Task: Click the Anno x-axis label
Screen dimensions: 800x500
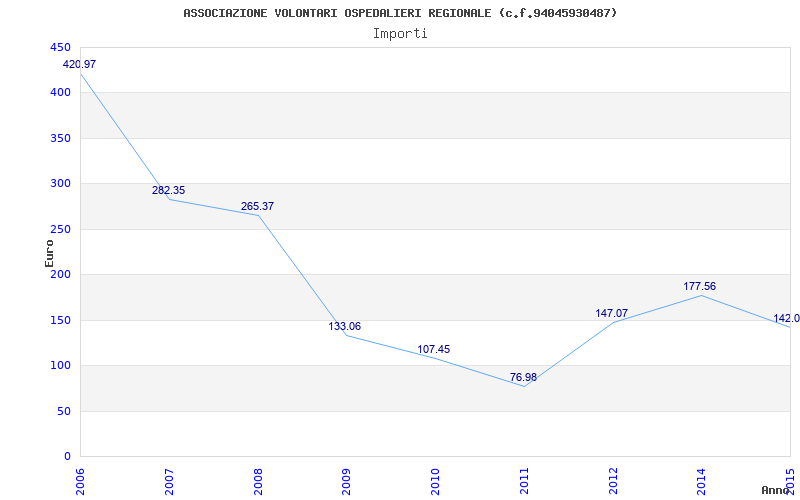Action: (775, 490)
